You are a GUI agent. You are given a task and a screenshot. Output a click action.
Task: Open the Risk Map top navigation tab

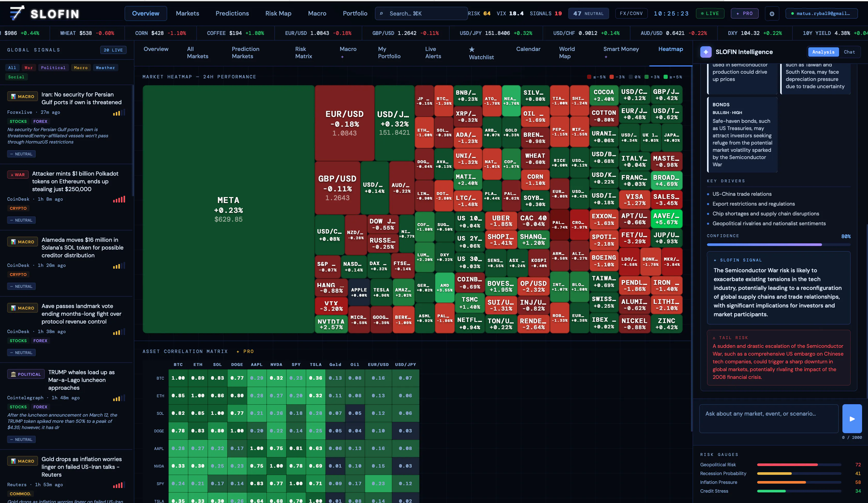(278, 13)
